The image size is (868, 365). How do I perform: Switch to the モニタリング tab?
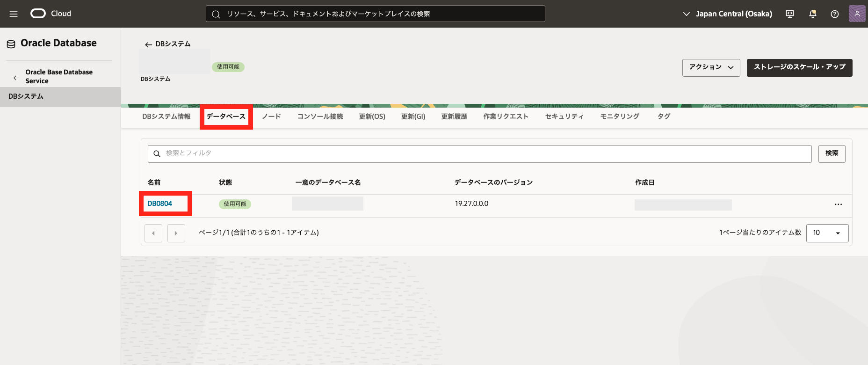tap(620, 117)
